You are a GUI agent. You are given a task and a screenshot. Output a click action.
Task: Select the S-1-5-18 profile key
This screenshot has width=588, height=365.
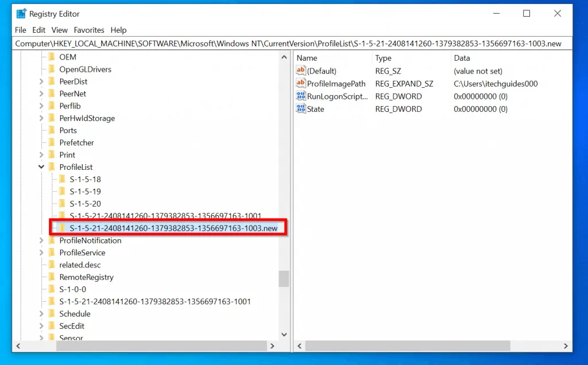(x=86, y=180)
